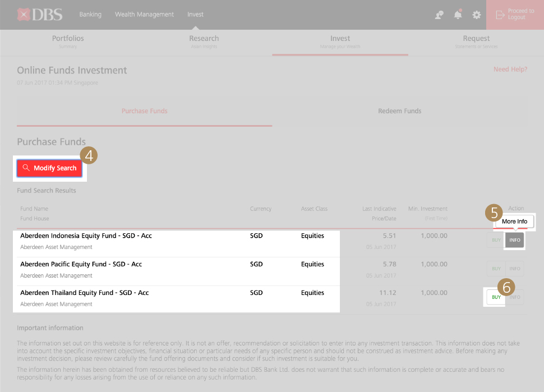544x392 pixels.
Task: Click price 5.51 in Indonesia fund row
Action: (389, 236)
